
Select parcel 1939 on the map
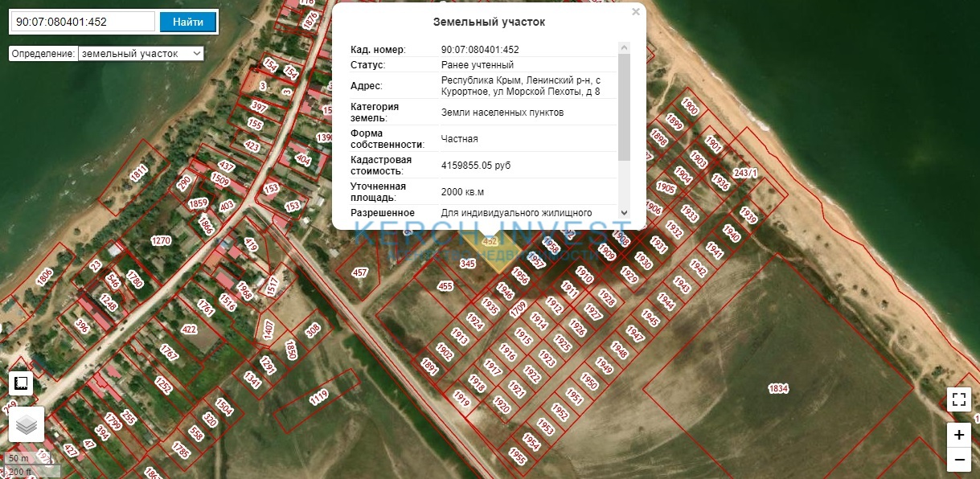(748, 215)
